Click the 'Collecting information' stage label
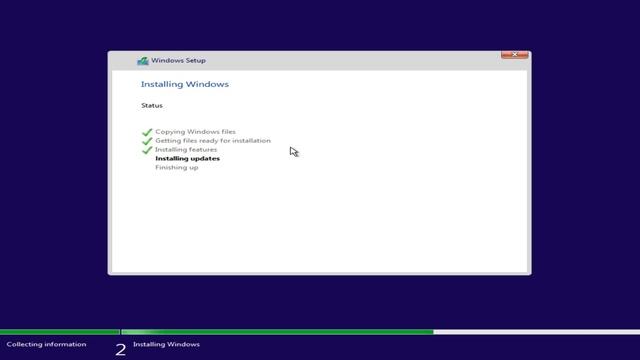The height and width of the screenshot is (360, 640). click(x=46, y=344)
